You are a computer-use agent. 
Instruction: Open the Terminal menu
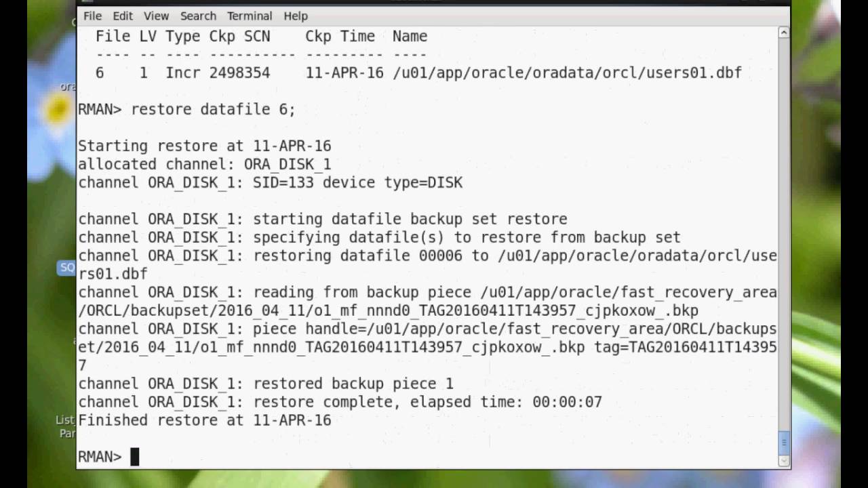click(x=250, y=16)
